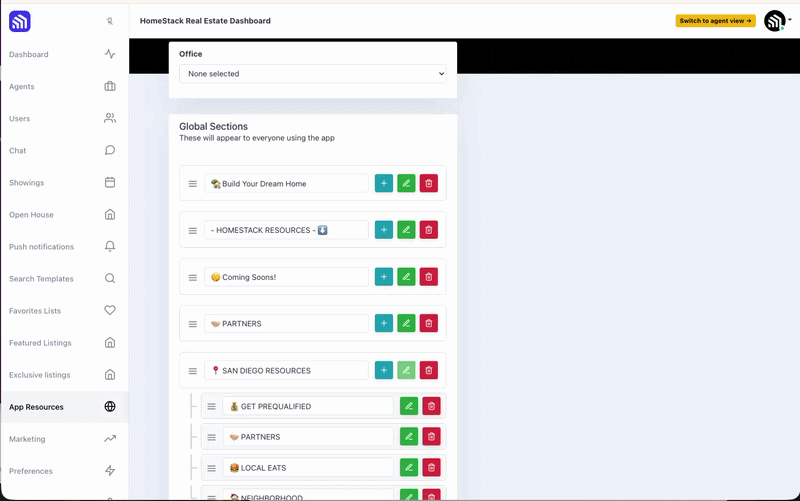Click the Preferences lightning icon
This screenshot has width=800, height=501.
click(110, 470)
